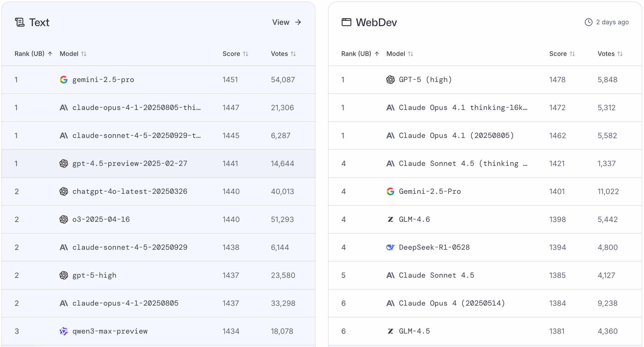
Task: Click the clock icon near 2 days ago
Action: (x=588, y=22)
